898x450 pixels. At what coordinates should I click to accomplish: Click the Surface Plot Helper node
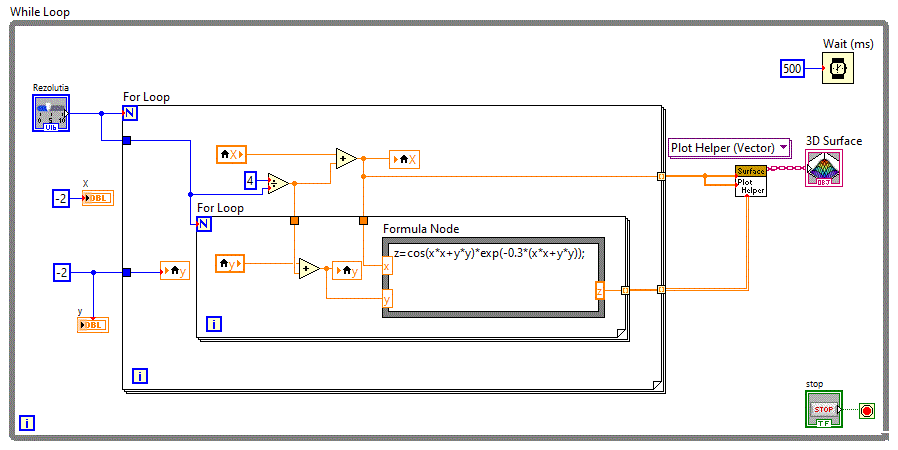click(x=750, y=181)
